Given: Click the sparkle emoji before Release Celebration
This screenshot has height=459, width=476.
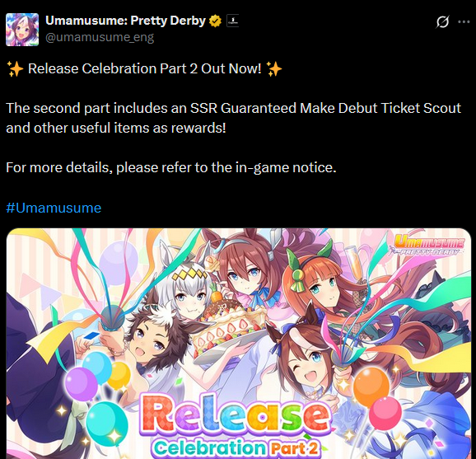Looking at the screenshot, I should (x=15, y=68).
